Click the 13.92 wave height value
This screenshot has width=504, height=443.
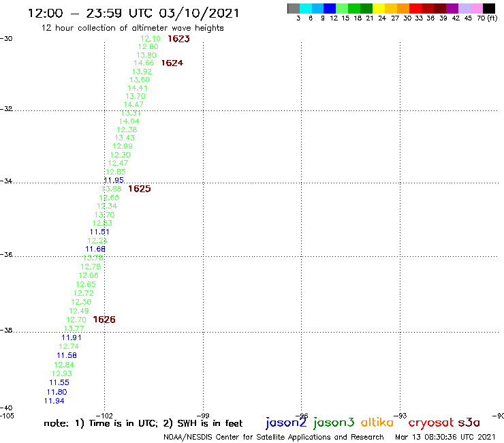(x=142, y=72)
